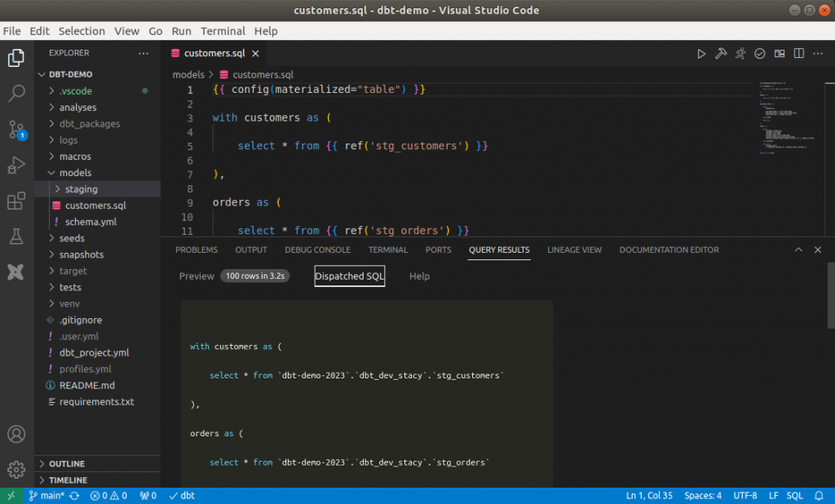Synchronize changes icon in status bar

point(74,496)
